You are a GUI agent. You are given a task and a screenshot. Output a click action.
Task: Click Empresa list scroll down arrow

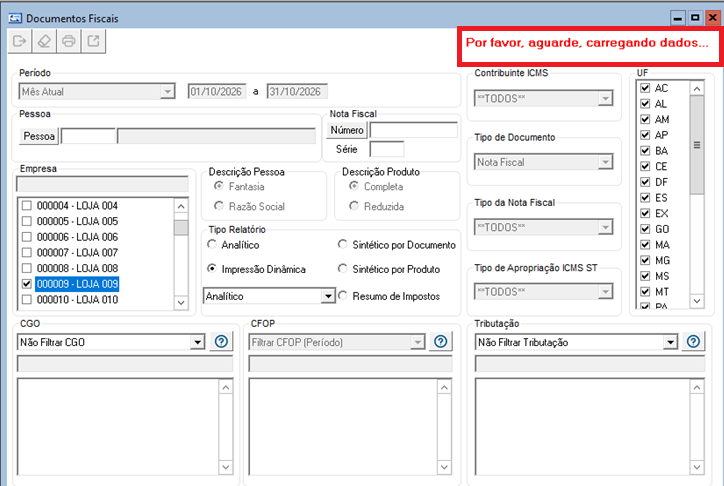click(x=181, y=302)
